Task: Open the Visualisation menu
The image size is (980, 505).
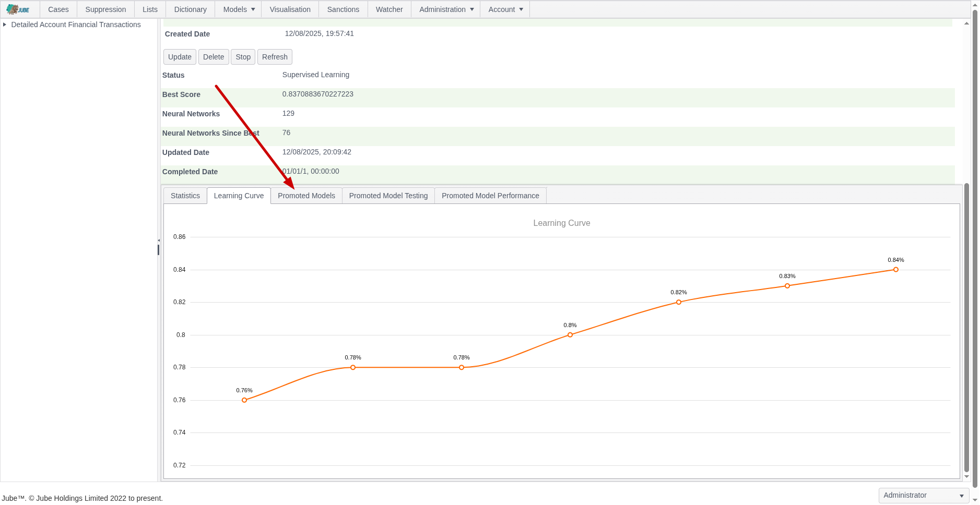Action: pyautogui.click(x=290, y=9)
